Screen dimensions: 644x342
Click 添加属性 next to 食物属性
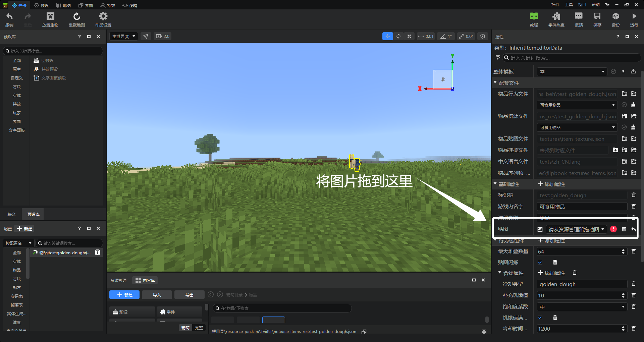click(551, 273)
